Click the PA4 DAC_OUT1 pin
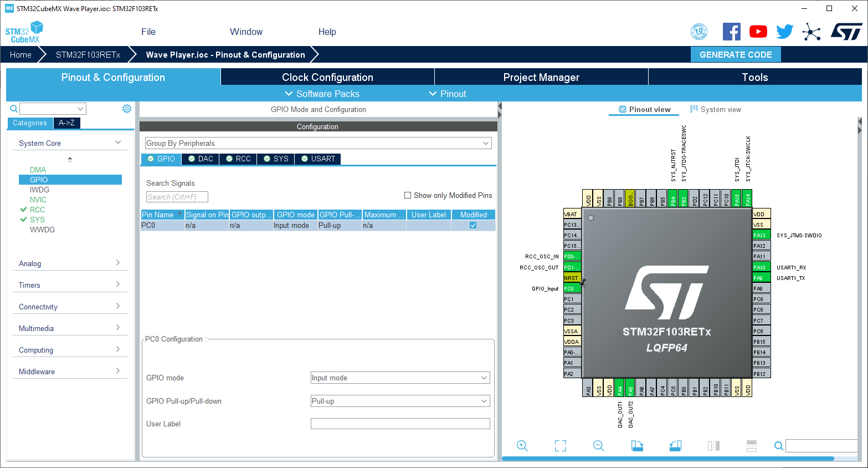This screenshot has height=468, width=868. pos(620,388)
